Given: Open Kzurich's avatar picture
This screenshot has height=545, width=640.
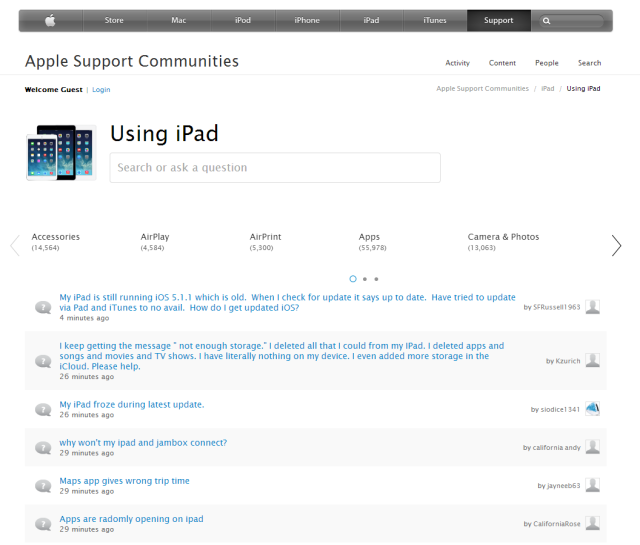Looking at the screenshot, I should point(593,360).
